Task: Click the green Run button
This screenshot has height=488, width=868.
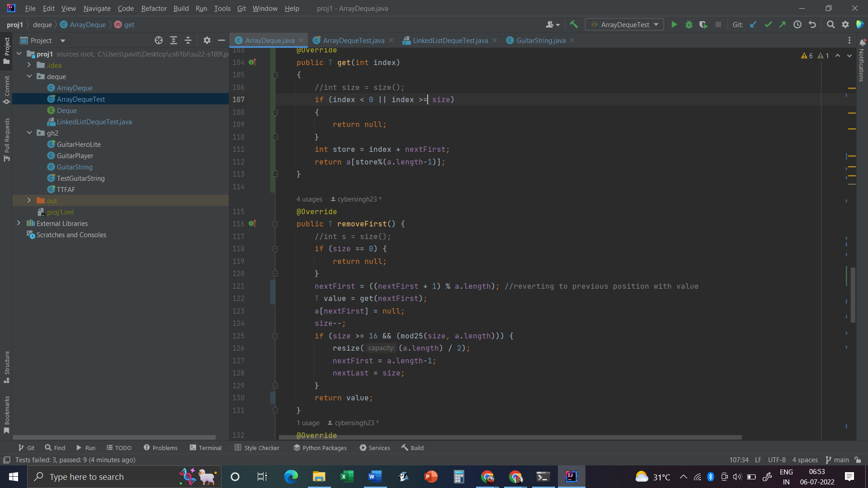Action: pyautogui.click(x=674, y=25)
